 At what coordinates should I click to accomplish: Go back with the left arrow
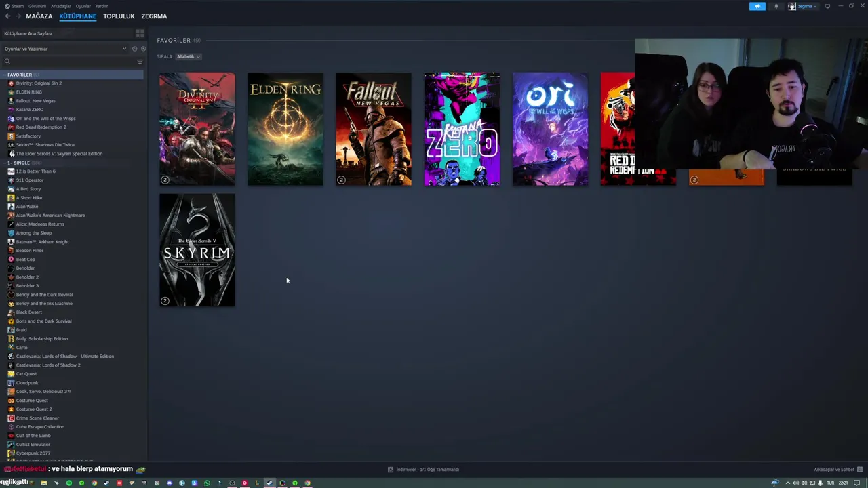(x=8, y=16)
